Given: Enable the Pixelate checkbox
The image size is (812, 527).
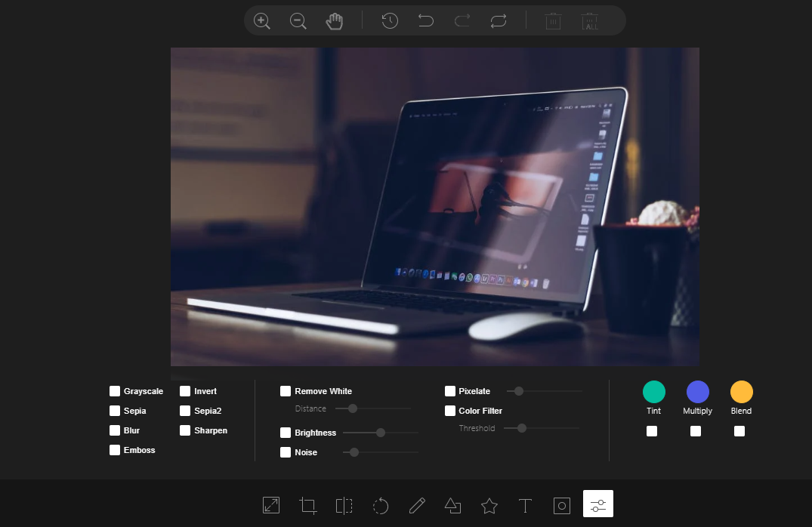Looking at the screenshot, I should (450, 391).
